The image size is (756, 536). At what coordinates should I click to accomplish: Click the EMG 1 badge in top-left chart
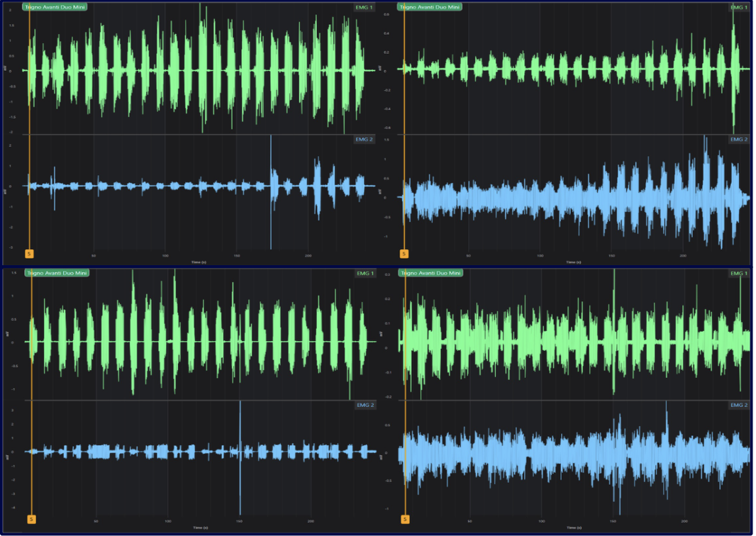[x=365, y=7]
